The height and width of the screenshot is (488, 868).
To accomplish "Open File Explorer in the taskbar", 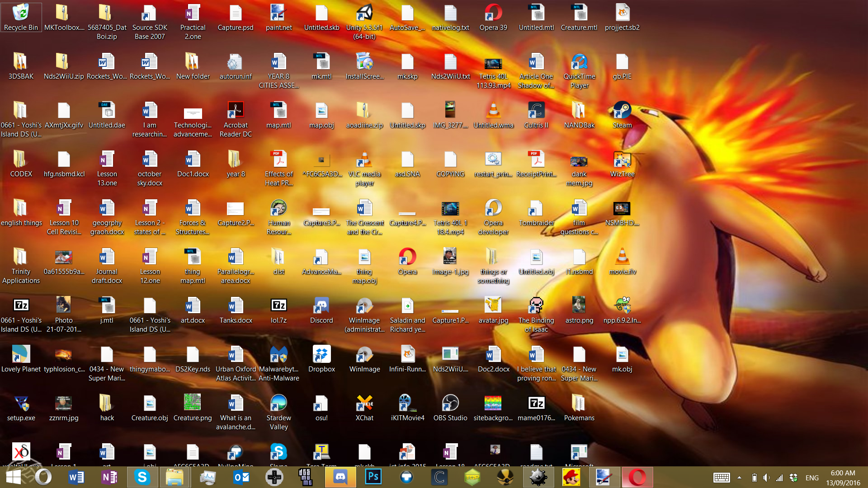I will [x=175, y=477].
